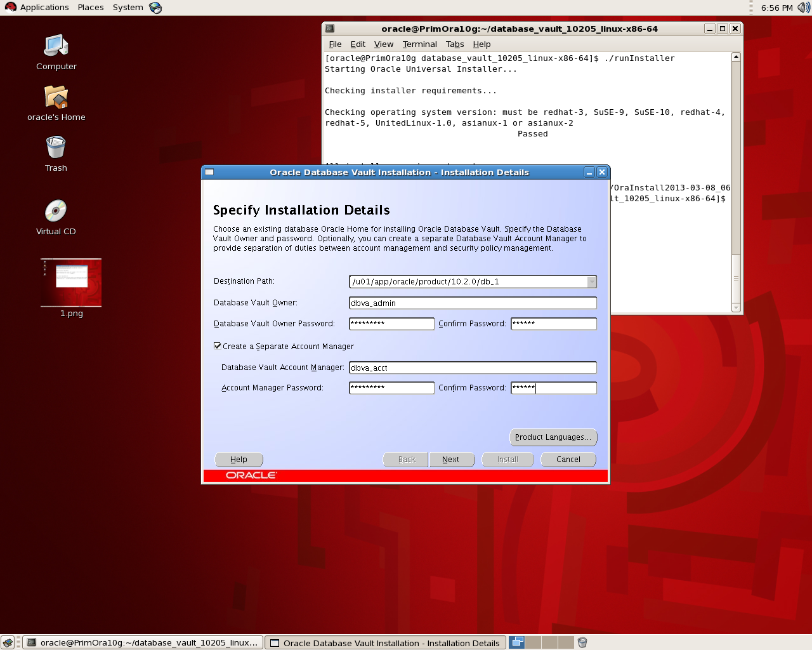Click the show desktop icon in bottom panel
Viewport: 812px width, 650px height.
coord(8,642)
